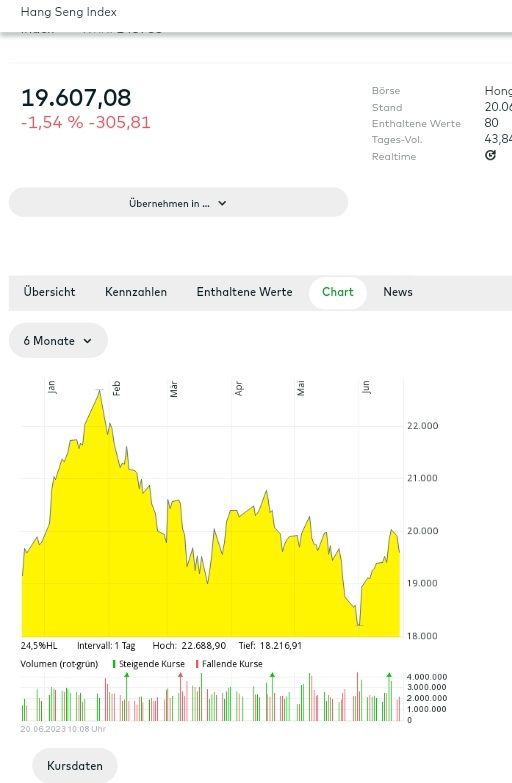
Task: Click the 18.000 axis label
Action: click(422, 636)
